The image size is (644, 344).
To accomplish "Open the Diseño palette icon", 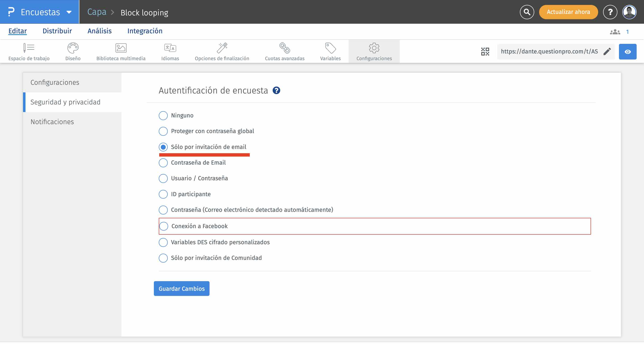I will click(x=73, y=48).
